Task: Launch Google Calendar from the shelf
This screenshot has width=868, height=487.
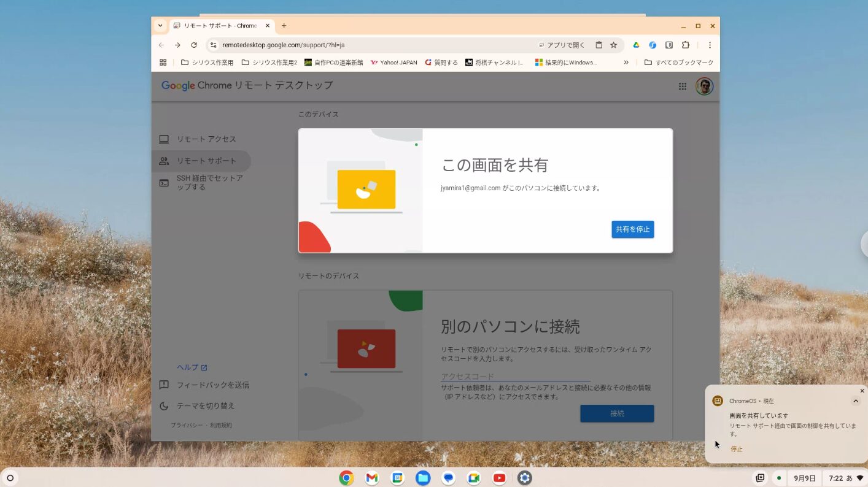Action: [x=397, y=478]
